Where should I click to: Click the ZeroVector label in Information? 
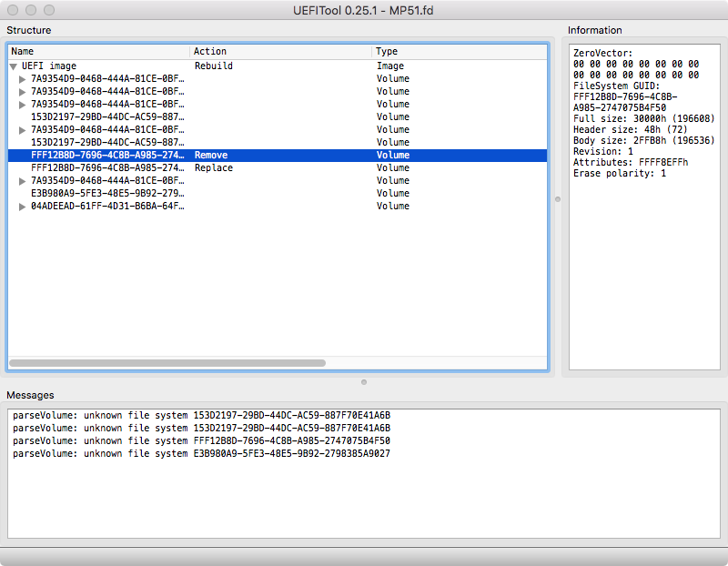tap(602, 53)
